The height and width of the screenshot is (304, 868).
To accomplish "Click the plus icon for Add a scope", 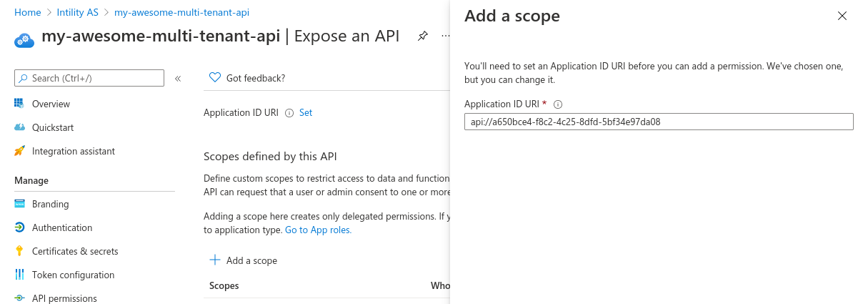I will [x=214, y=260].
